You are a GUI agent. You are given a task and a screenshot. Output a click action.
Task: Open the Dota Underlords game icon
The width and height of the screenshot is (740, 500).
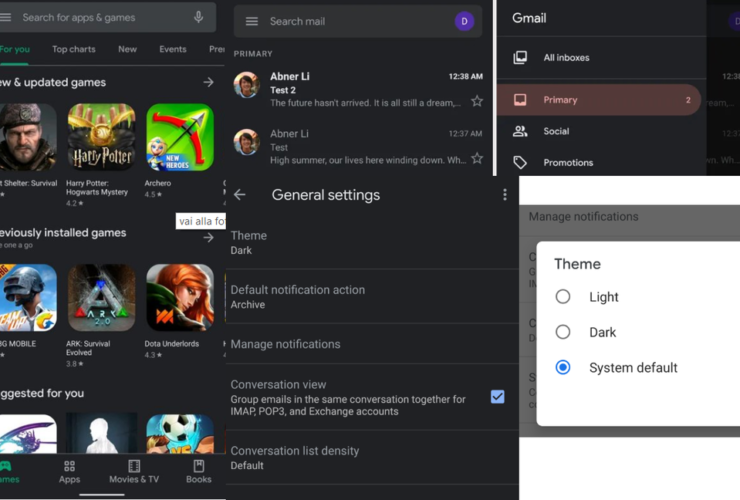[180, 297]
